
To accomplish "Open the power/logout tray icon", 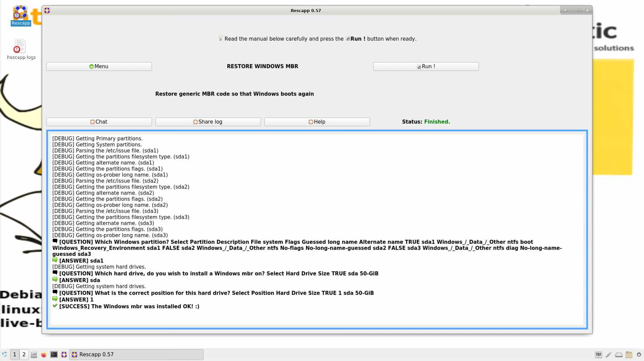I will 639,355.
